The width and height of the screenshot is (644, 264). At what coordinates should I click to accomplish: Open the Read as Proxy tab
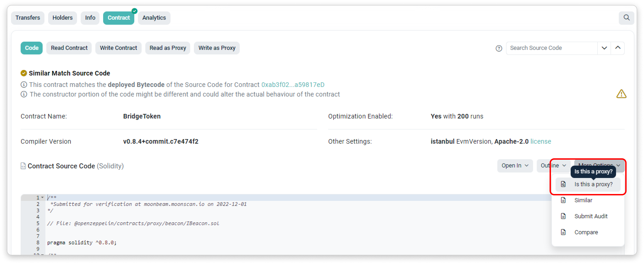tap(168, 48)
